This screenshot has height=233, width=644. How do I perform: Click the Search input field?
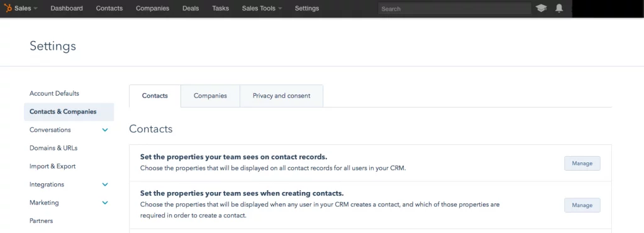click(454, 8)
